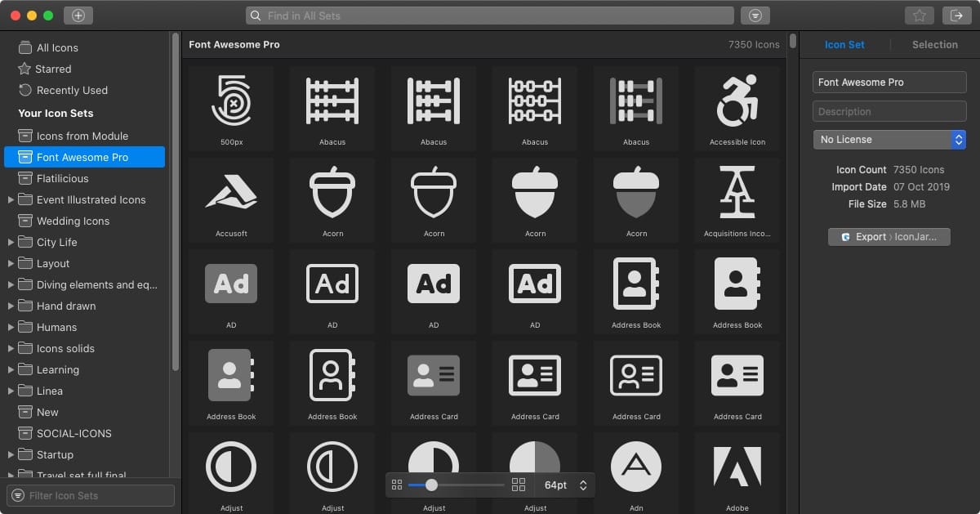The width and height of the screenshot is (980, 514).
Task: Click the add new set plus button
Action: coord(78,15)
